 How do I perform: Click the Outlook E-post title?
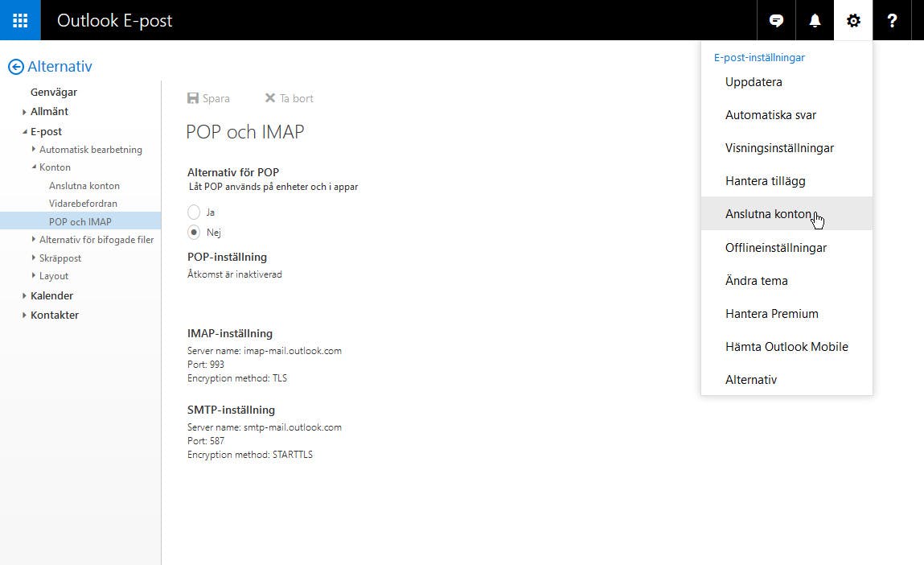[x=114, y=21]
